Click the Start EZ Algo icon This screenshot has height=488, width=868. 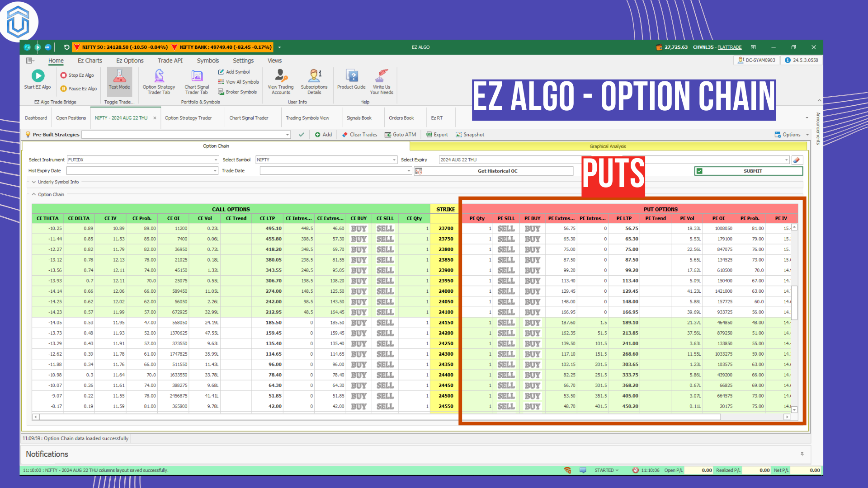tap(38, 76)
